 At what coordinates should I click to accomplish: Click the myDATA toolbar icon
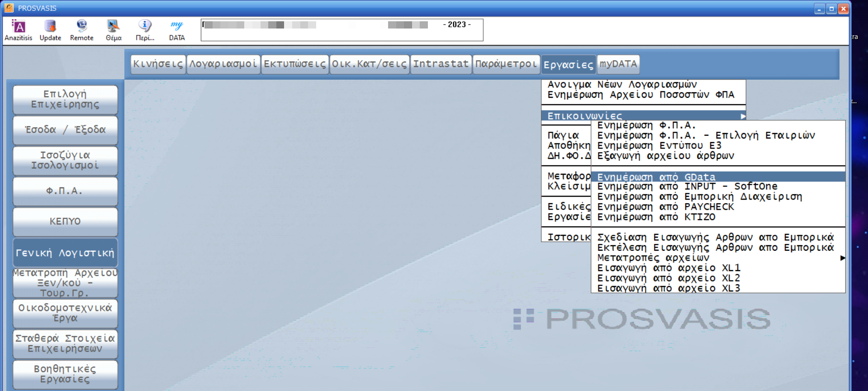point(177,30)
